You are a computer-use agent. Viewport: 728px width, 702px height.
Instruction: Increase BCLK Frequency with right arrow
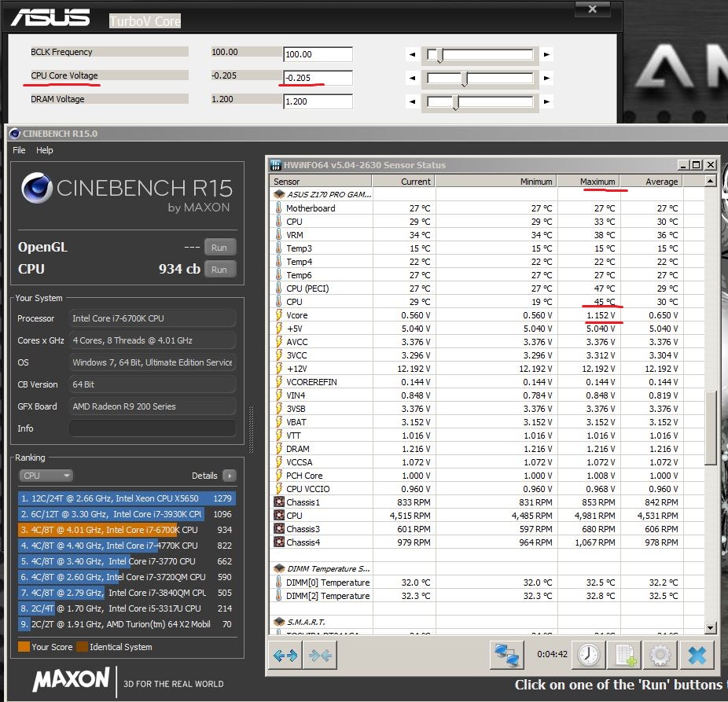tap(546, 54)
